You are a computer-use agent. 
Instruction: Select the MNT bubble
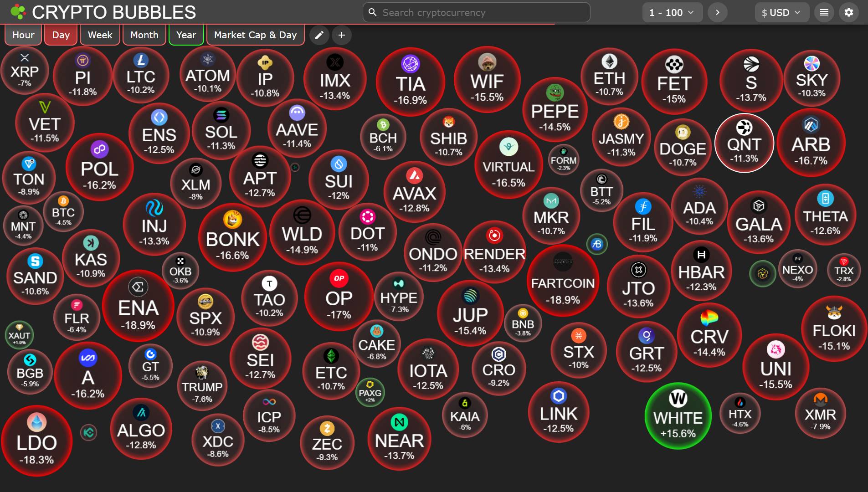click(x=23, y=225)
